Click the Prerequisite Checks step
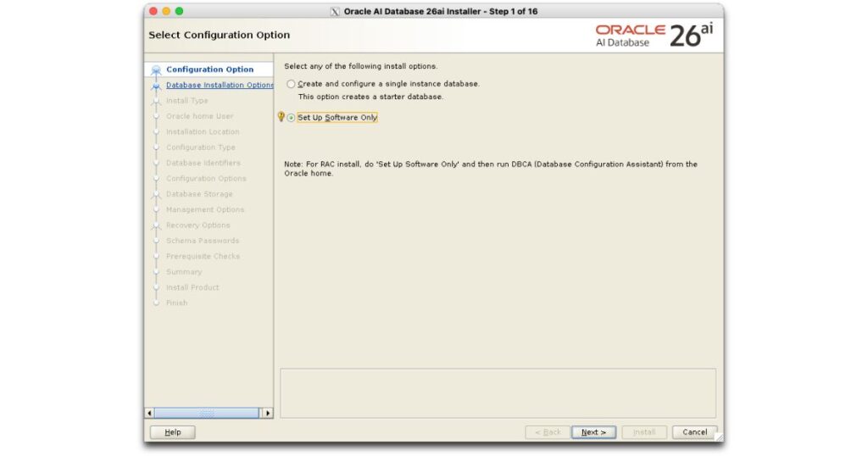Screen dimensions: 868x456 click(x=203, y=256)
